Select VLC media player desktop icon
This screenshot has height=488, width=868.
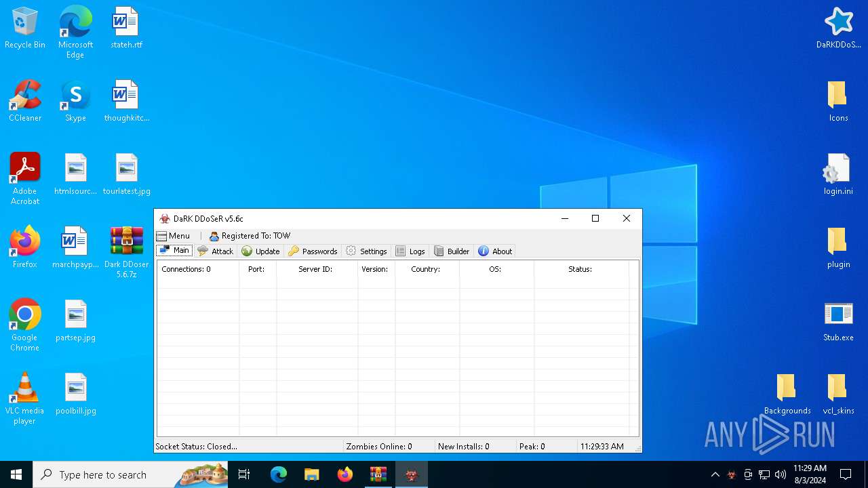25,399
